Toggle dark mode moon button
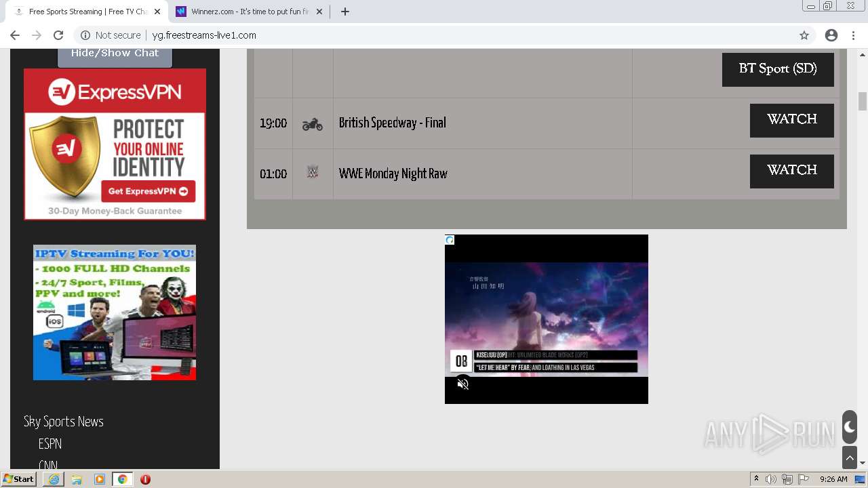The image size is (868, 488). (850, 428)
